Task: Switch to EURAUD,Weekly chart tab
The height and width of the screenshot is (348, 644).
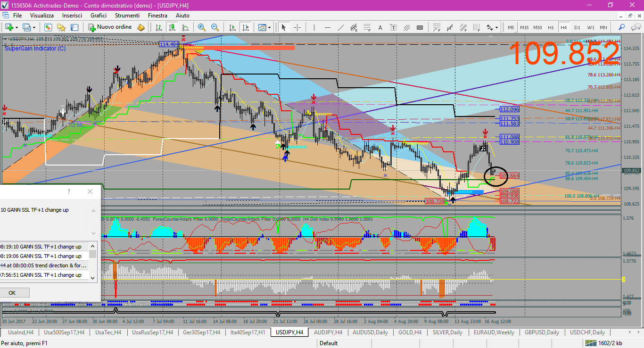Action: (x=494, y=332)
